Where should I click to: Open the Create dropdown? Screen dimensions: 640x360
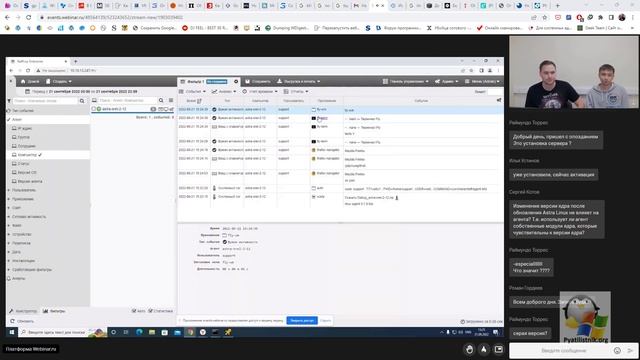point(59,81)
